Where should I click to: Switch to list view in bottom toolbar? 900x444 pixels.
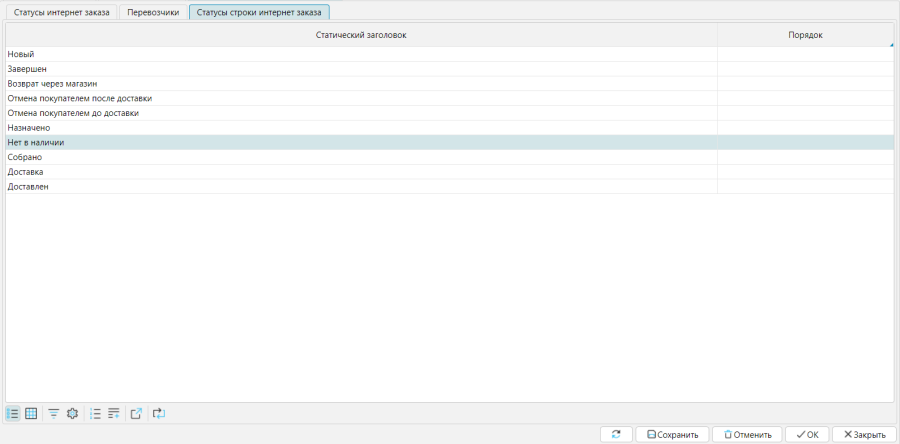(13, 413)
